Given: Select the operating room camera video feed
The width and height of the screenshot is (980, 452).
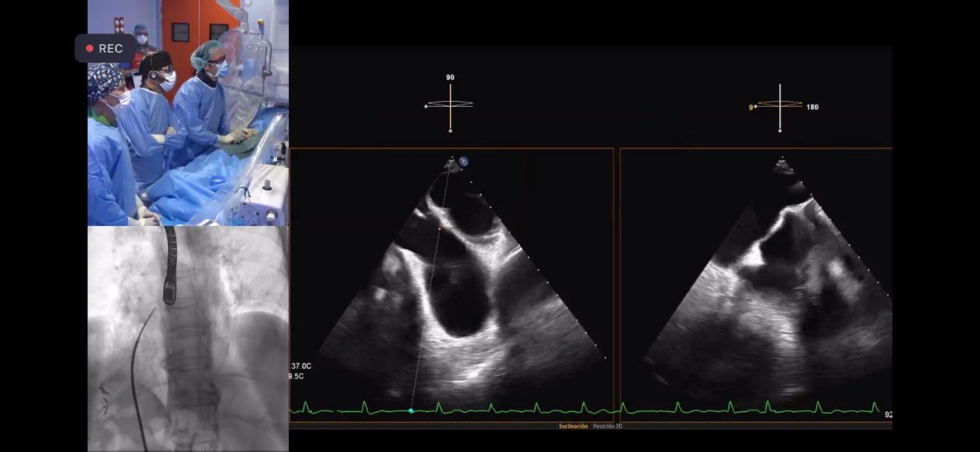Looking at the screenshot, I should click(x=189, y=113).
